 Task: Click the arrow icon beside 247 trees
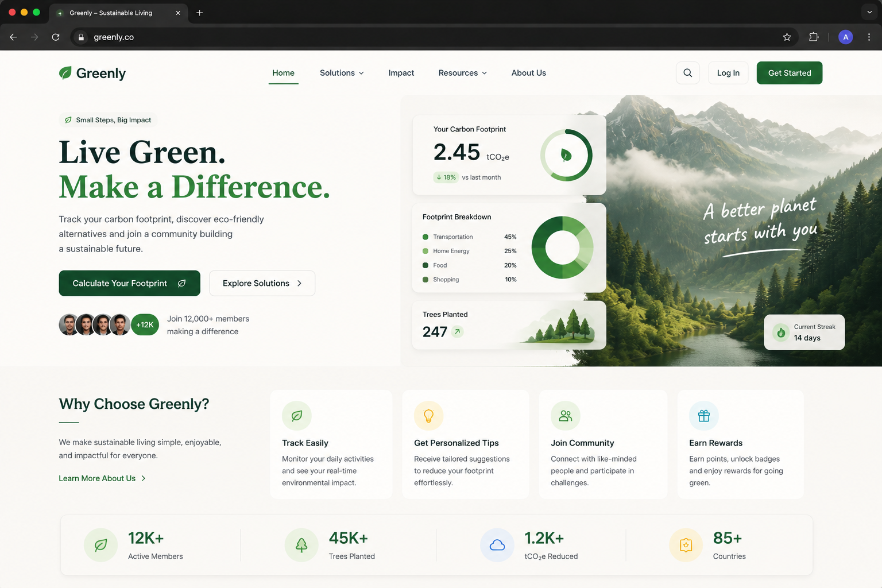pyautogui.click(x=457, y=331)
